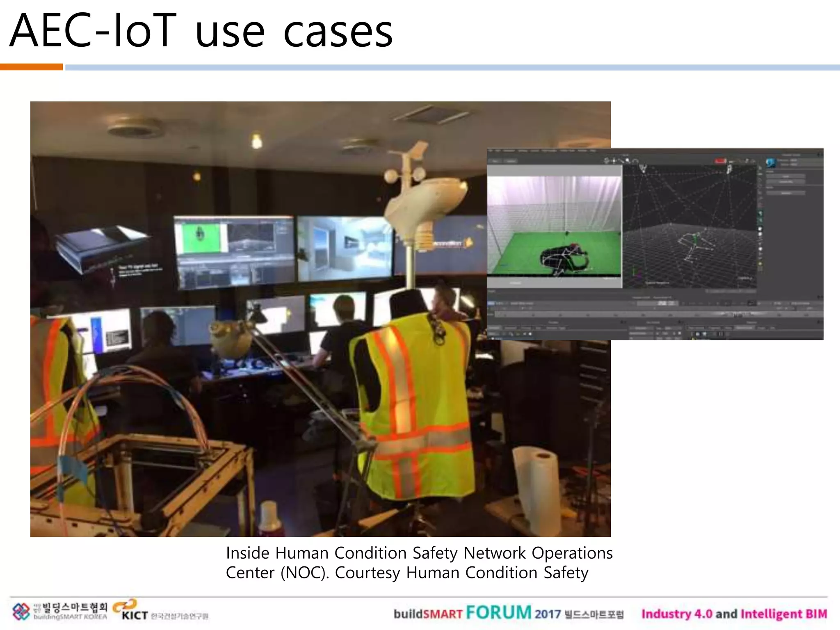This screenshot has width=840, height=630.
Task: Select the Network Operations Center photo
Action: tap(320, 319)
